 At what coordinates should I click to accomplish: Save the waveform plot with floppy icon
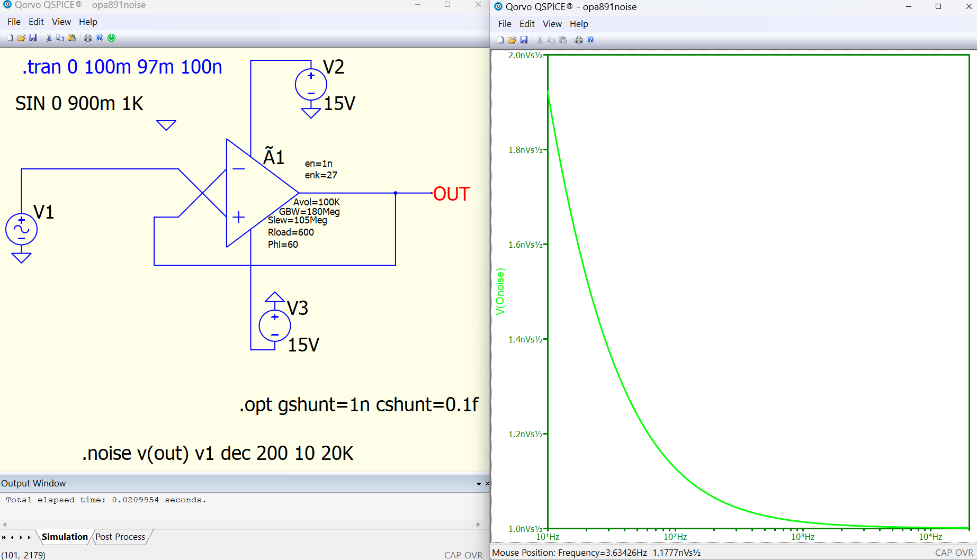[x=524, y=40]
